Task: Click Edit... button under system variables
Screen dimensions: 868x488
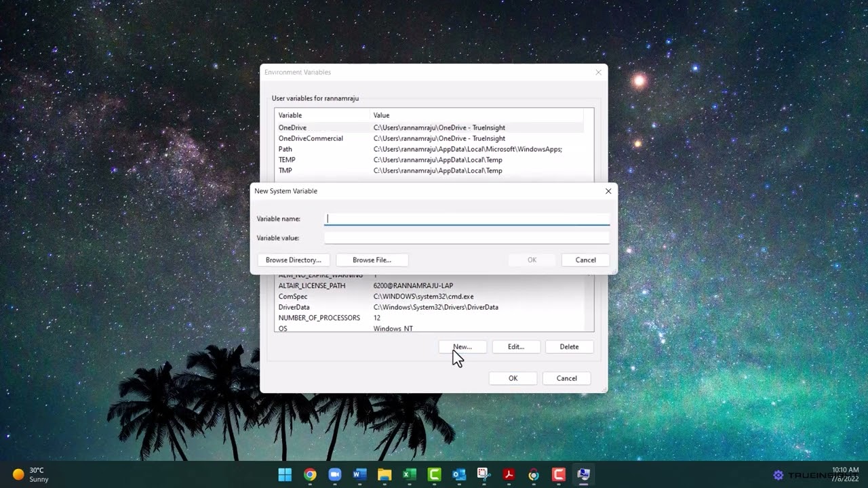Action: tap(516, 347)
